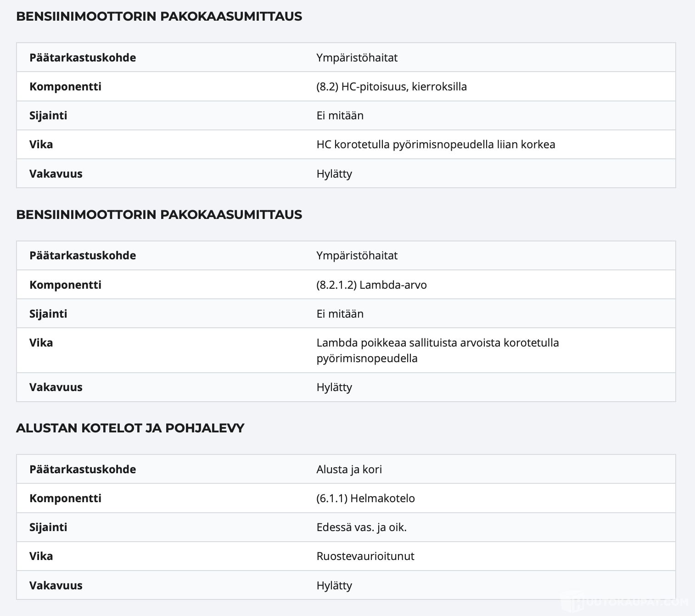Screen dimensions: 695x616
Task: Select the topmost "BENSIINIMOOTTORIN PAKOKAASUMITTAUS" heading
Action: (x=159, y=16)
